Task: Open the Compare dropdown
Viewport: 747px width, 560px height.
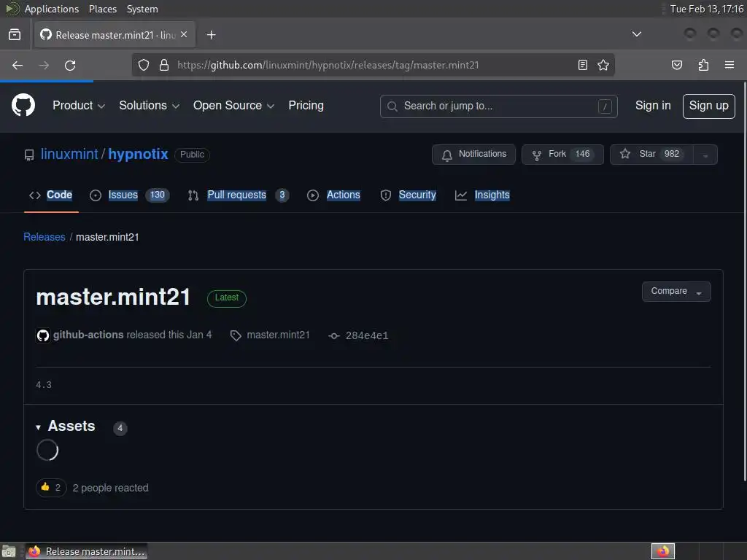Action: (x=676, y=292)
